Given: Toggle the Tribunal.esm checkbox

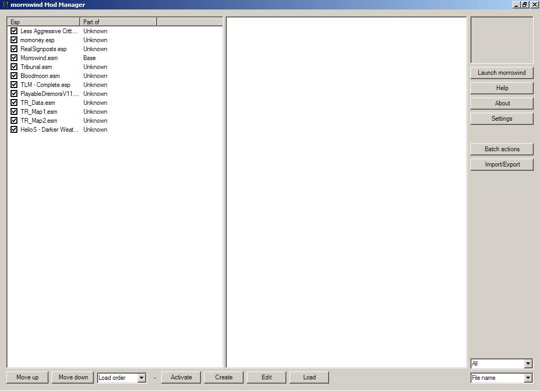Looking at the screenshot, I should (x=14, y=67).
